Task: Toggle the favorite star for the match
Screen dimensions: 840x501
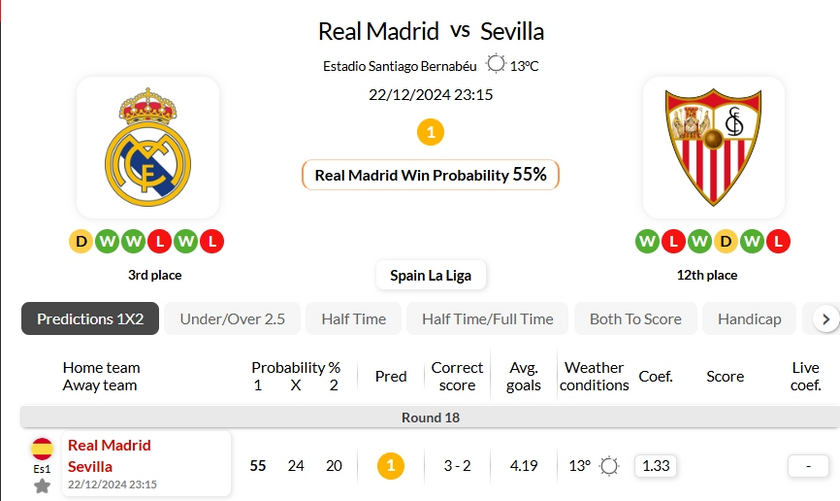Action: pos(42,486)
